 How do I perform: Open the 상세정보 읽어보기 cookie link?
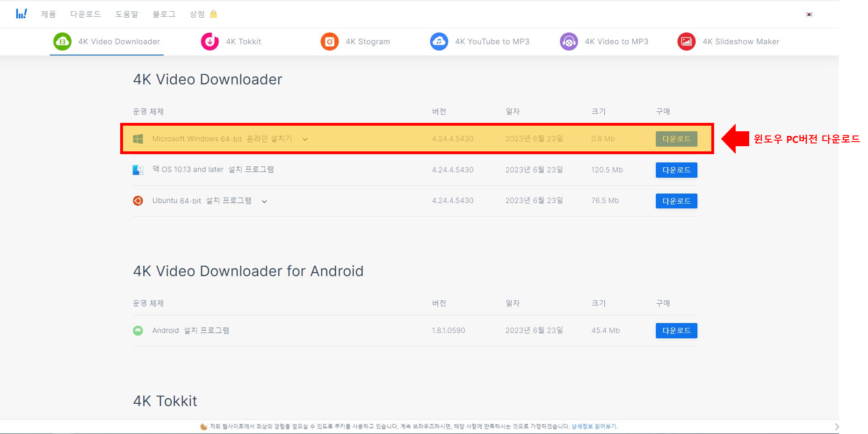click(594, 427)
